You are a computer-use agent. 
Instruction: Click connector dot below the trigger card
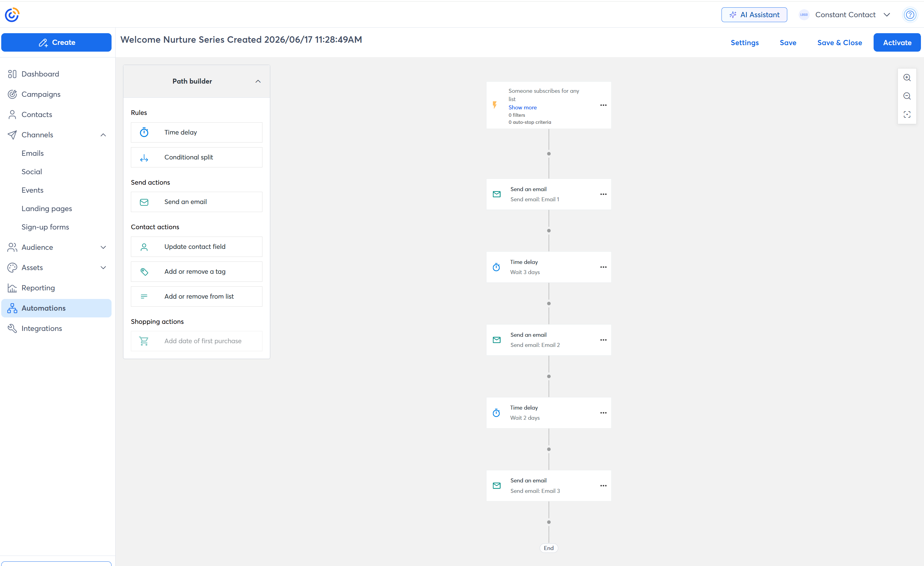coord(549,154)
